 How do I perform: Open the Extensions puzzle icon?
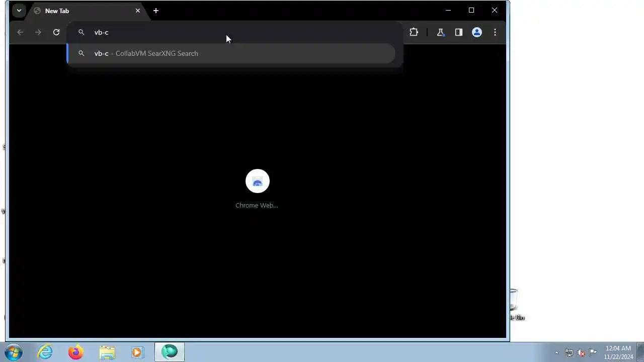coord(414,32)
